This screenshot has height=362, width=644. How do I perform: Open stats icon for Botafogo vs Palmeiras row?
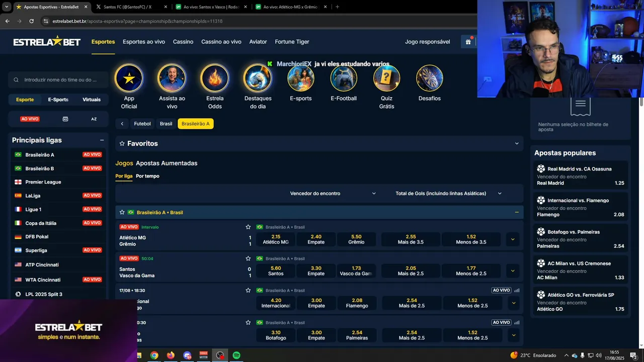(x=517, y=322)
